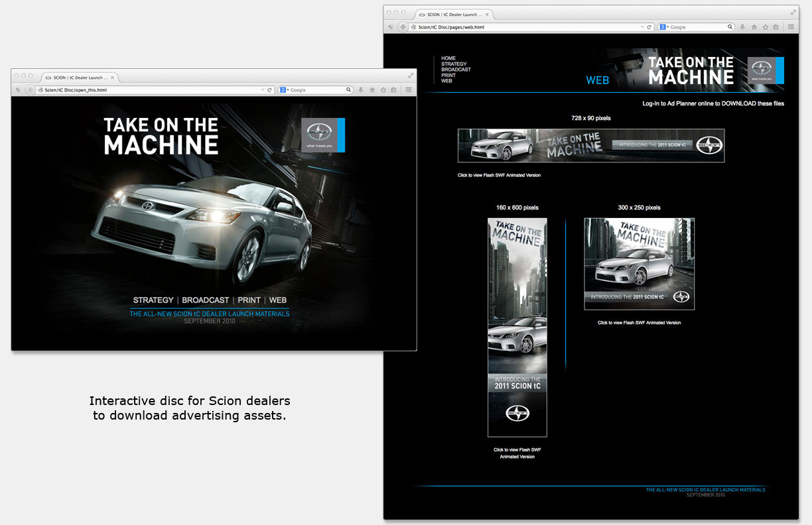Open the Google search engine dropdown in the web.html window
Viewport: 812px width, 525px height.
(x=664, y=27)
